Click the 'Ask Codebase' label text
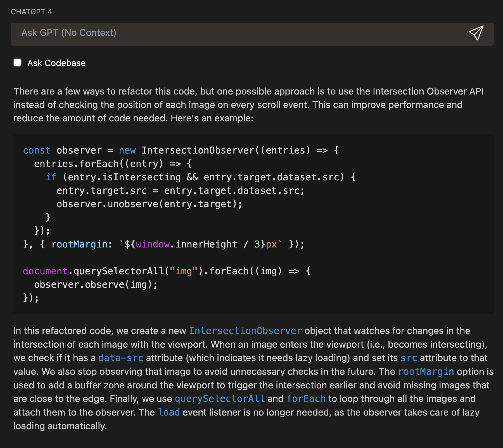Viewport: 503px width, 448px height. click(56, 63)
